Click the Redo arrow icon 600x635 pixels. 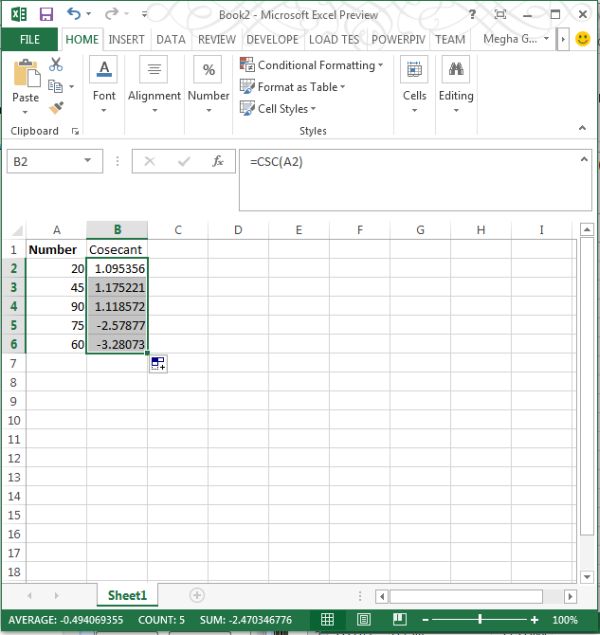point(111,14)
